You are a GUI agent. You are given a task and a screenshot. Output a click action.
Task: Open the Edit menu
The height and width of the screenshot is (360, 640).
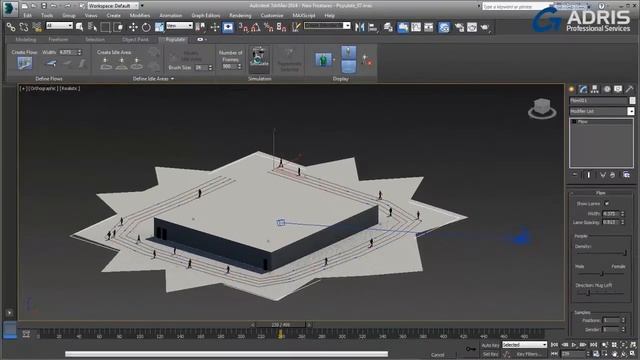(x=27, y=16)
